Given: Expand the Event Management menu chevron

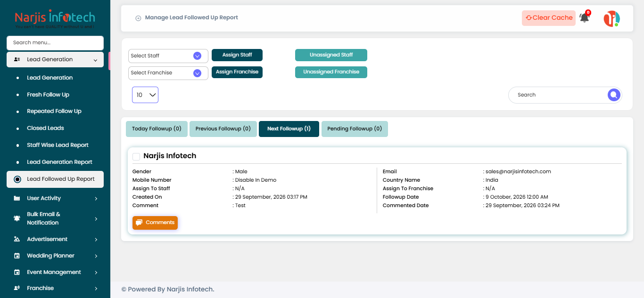Looking at the screenshot, I should [96, 273].
